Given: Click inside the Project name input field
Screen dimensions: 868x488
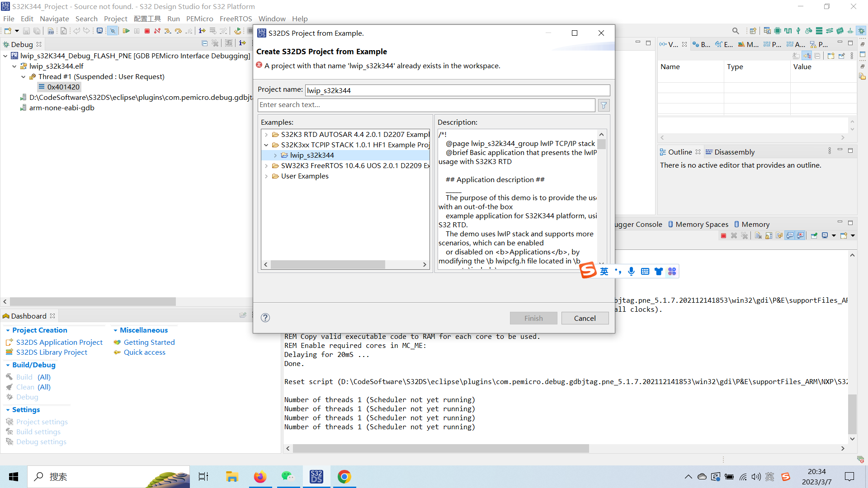Looking at the screenshot, I should pos(457,90).
